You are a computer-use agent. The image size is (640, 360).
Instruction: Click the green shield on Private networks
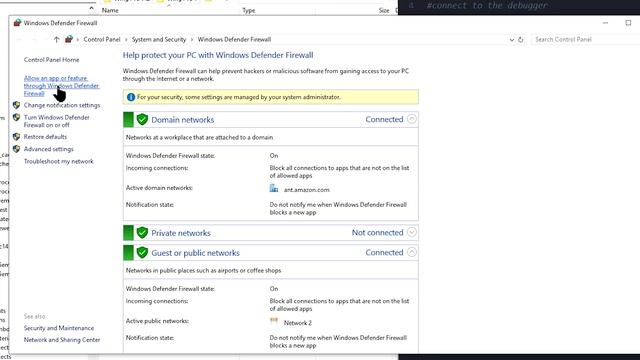click(142, 233)
